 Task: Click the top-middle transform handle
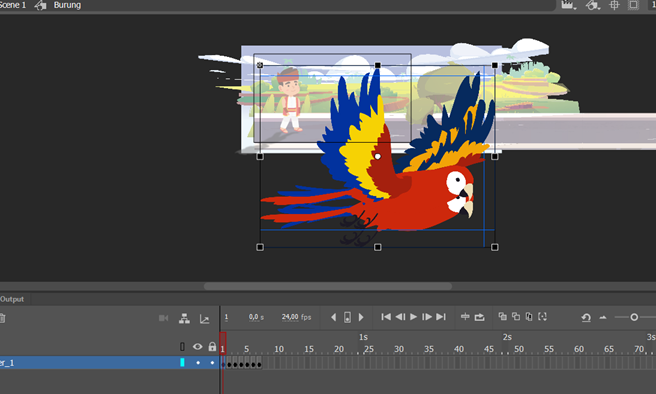[x=377, y=65]
